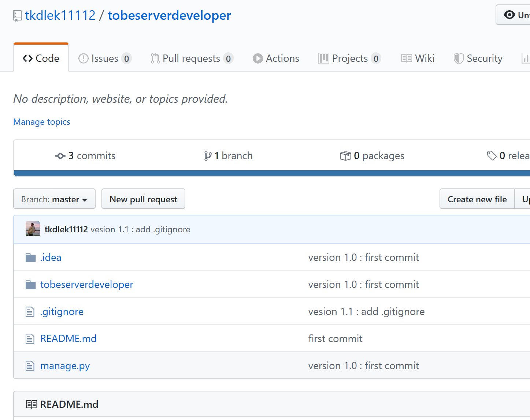Select the Code tab
This screenshot has height=420, width=530.
pyautogui.click(x=41, y=58)
